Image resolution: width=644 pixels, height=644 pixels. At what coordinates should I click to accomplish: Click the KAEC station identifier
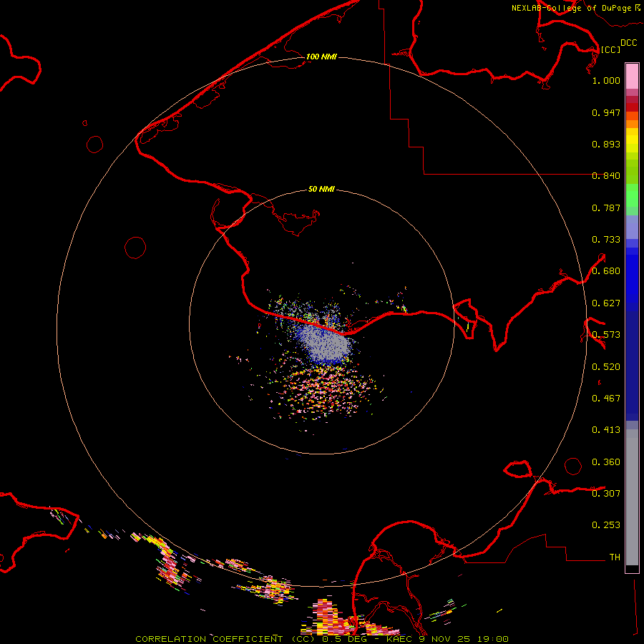(399, 639)
